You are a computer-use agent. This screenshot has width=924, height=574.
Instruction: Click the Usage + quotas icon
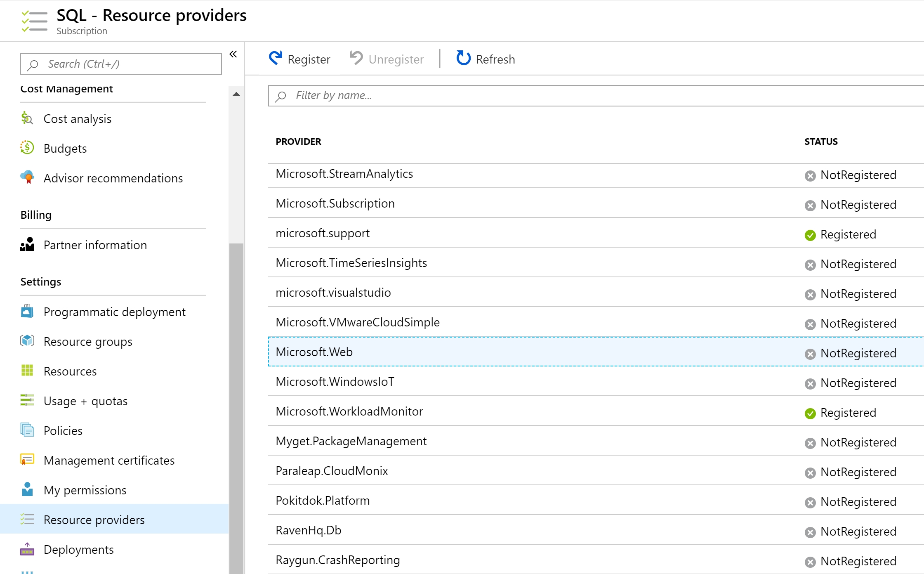coord(27,401)
